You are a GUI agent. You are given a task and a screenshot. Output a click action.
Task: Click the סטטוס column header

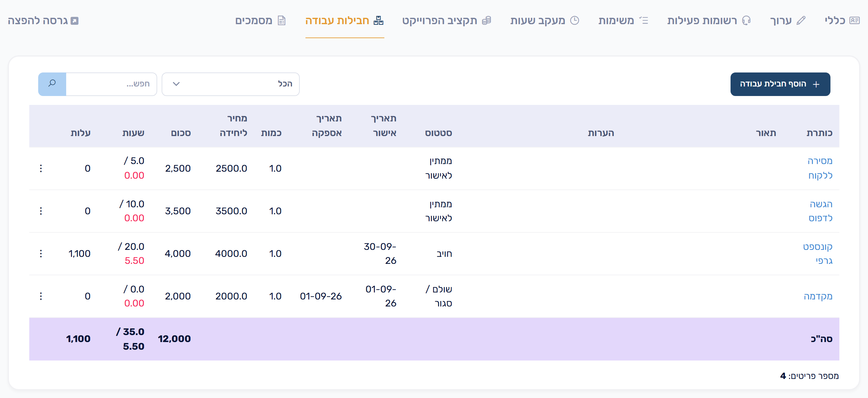(x=438, y=133)
